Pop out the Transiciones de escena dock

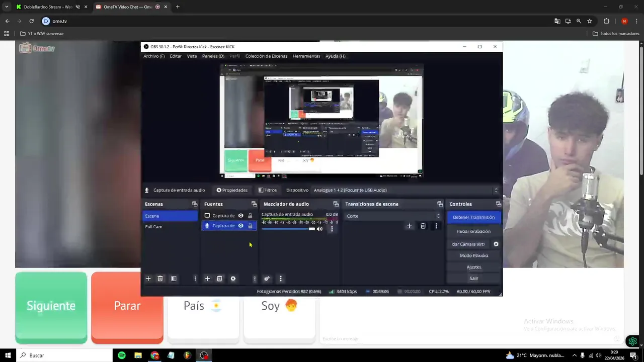click(440, 204)
